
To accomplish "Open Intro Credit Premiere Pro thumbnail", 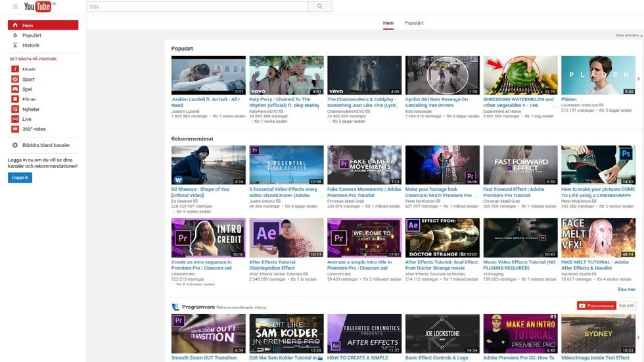I will coord(208,238).
